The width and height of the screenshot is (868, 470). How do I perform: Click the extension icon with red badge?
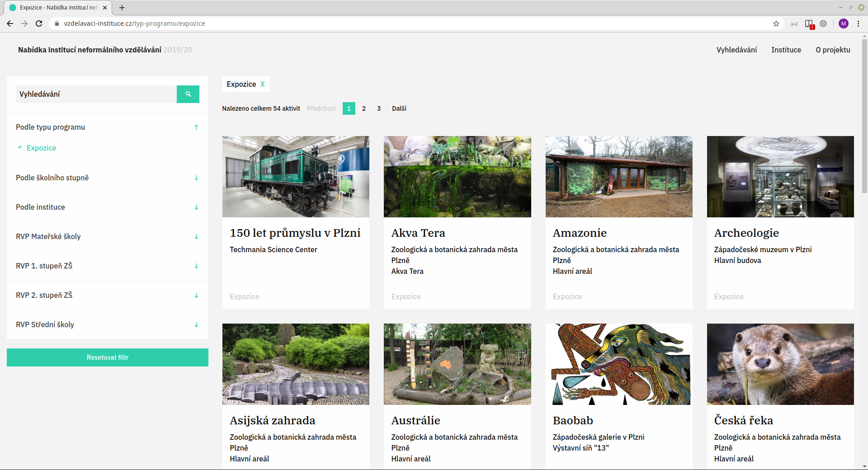coord(809,24)
